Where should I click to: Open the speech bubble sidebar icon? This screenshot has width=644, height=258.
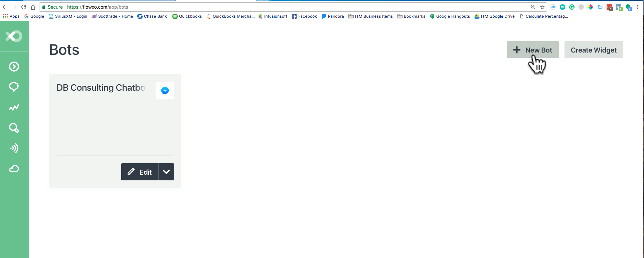point(14,87)
